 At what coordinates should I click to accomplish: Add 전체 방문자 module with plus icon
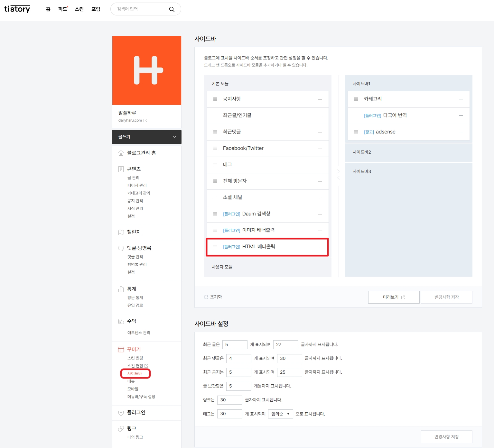320,181
